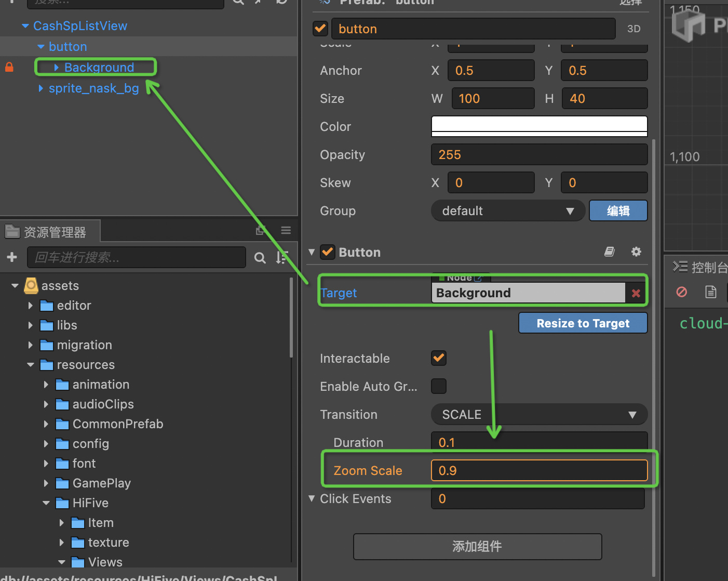Click the add asset plus icon
Screen dimensions: 728x581
point(12,257)
